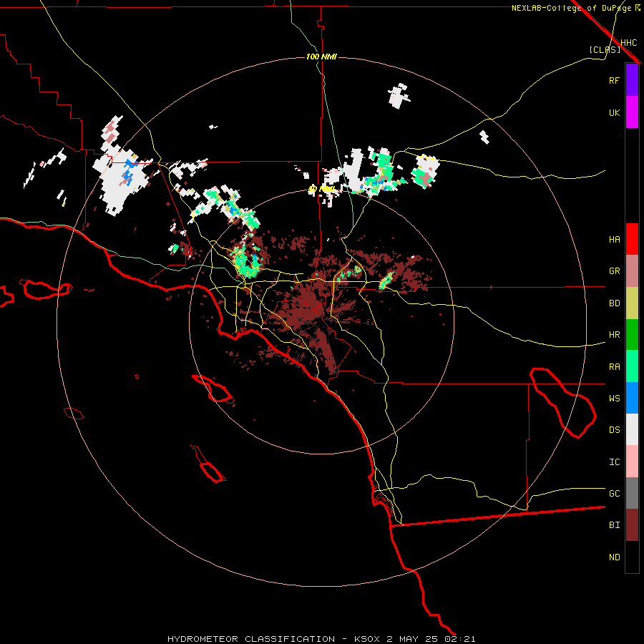Image resolution: width=644 pixels, height=644 pixels.
Task: Pick the yellow BD legend color swatch
Action: 632,303
